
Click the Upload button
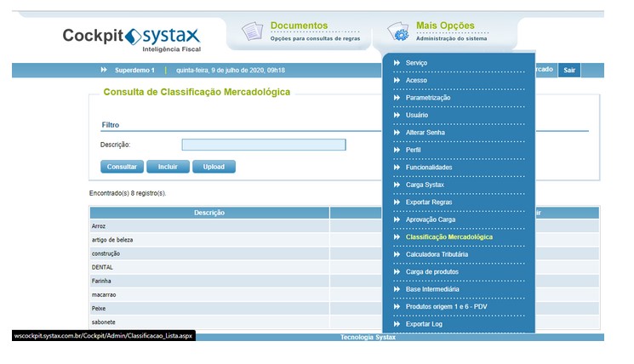pyautogui.click(x=214, y=167)
